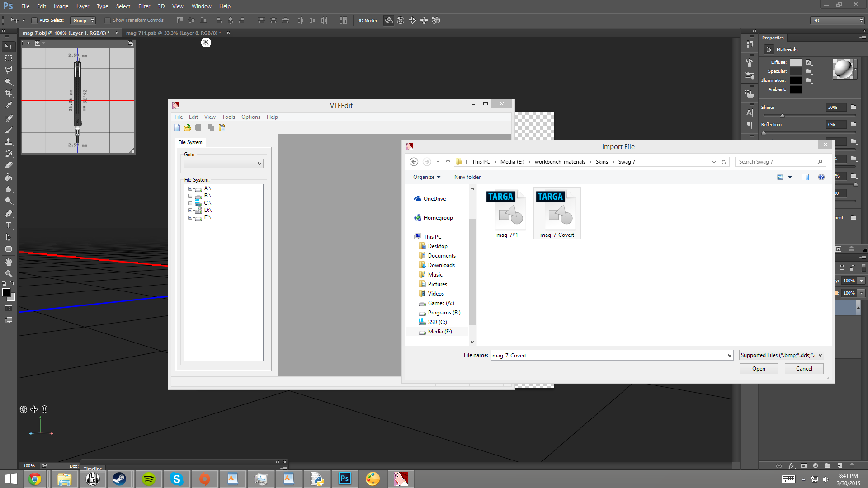
Task: Toggle Show Transform Controls checkbox
Action: point(108,20)
